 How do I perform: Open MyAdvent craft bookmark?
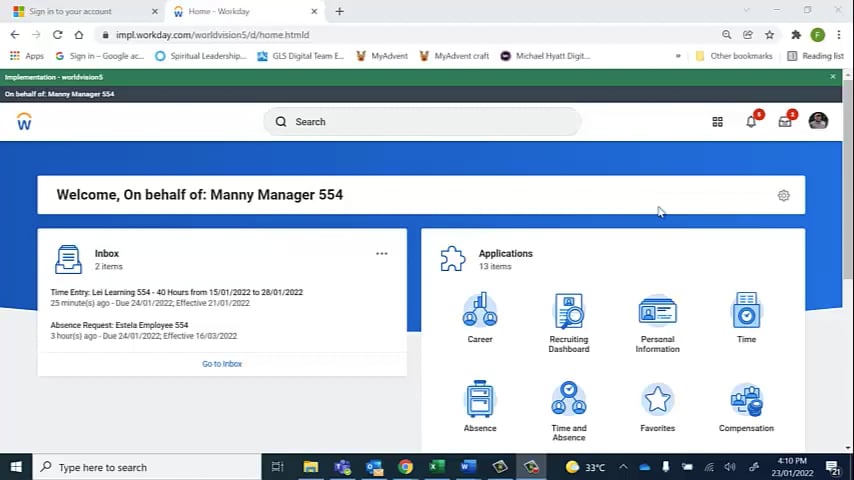pos(454,56)
